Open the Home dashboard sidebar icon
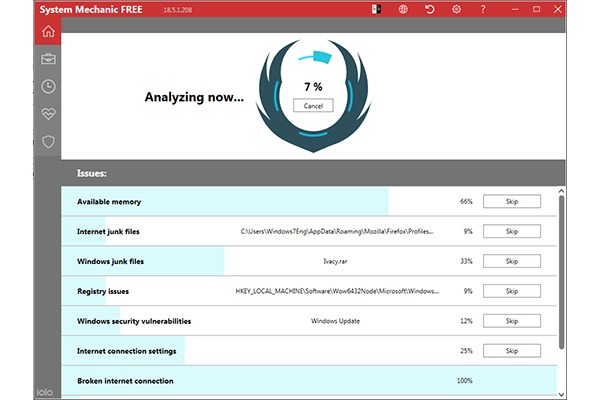600x400 pixels. point(48,31)
